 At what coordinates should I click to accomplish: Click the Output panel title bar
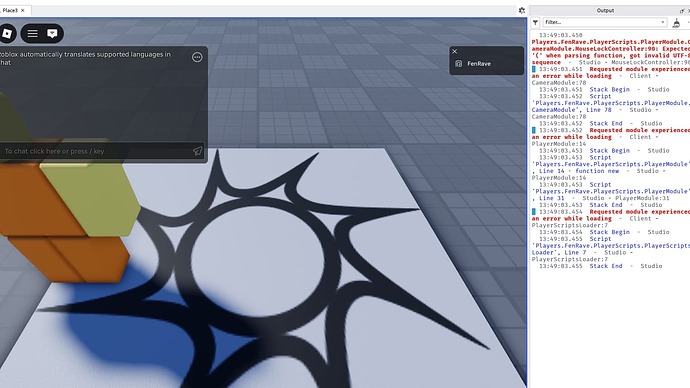point(605,11)
